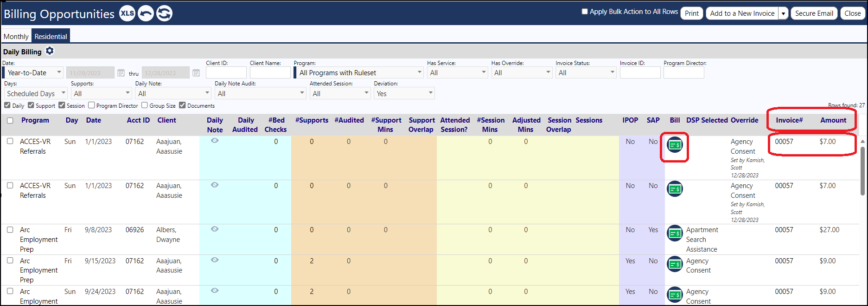Click the Apartment Search Assistance cell
868x306 pixels.
click(702, 239)
